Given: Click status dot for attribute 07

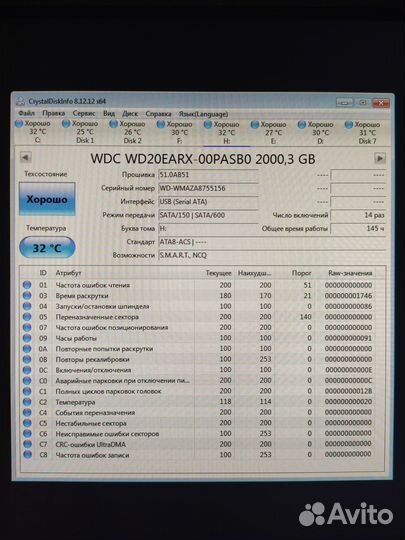Looking at the screenshot, I should pos(27,327).
